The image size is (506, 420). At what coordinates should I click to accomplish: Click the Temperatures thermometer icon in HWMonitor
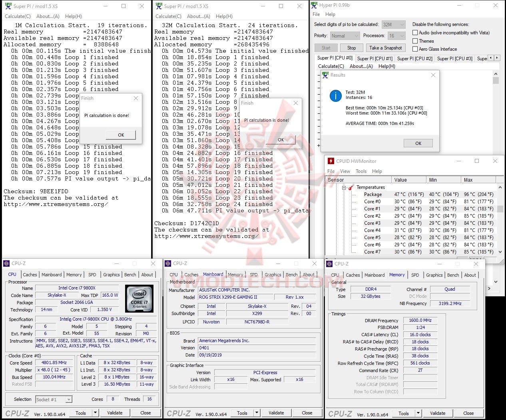[x=351, y=187]
